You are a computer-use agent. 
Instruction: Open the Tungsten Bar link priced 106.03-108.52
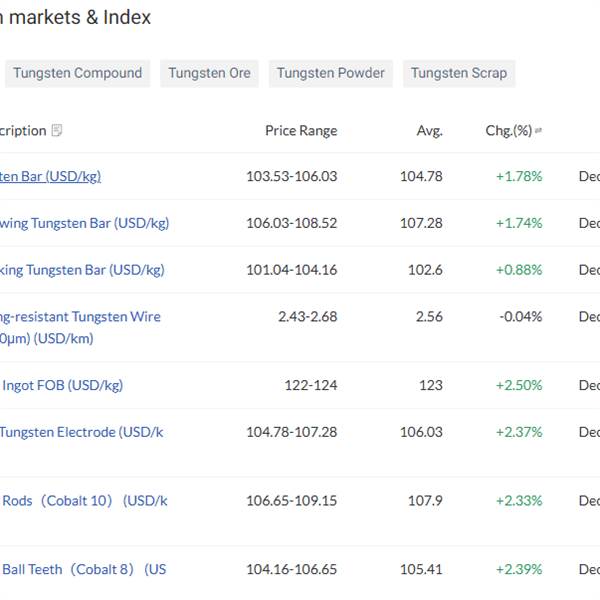tap(84, 223)
